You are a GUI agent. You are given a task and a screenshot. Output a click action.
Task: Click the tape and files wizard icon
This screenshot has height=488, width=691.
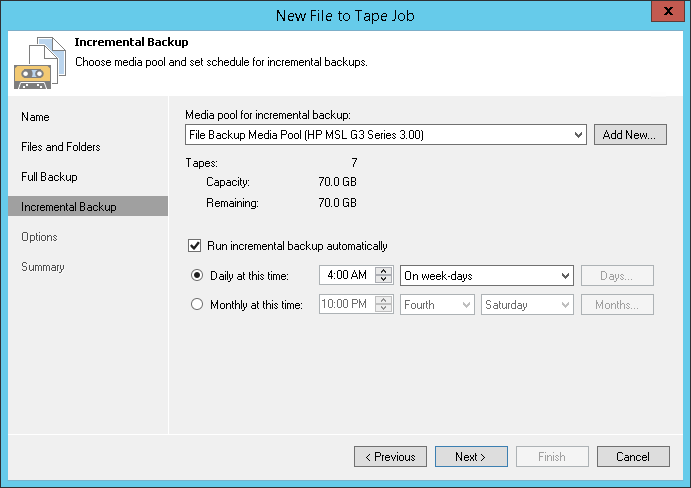[40, 63]
